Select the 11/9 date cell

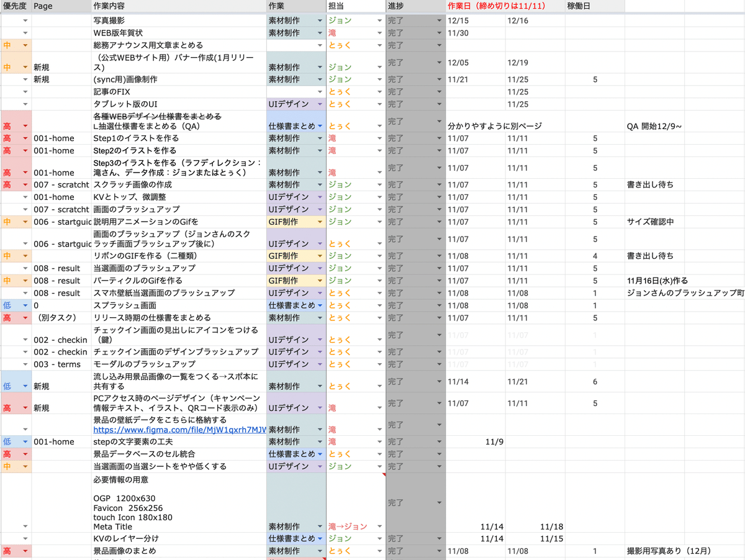(475, 442)
